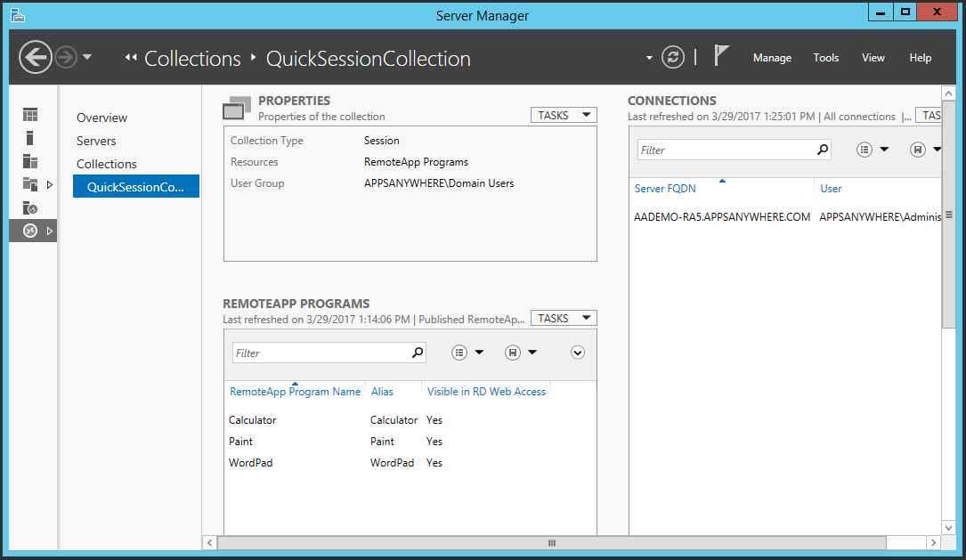Click the Servers navigation link
The image size is (966, 560).
click(96, 141)
